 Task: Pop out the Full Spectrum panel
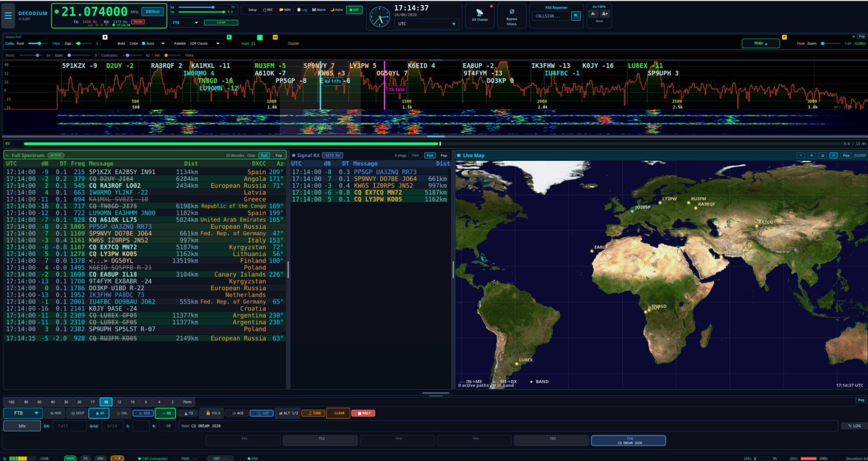tap(278, 155)
